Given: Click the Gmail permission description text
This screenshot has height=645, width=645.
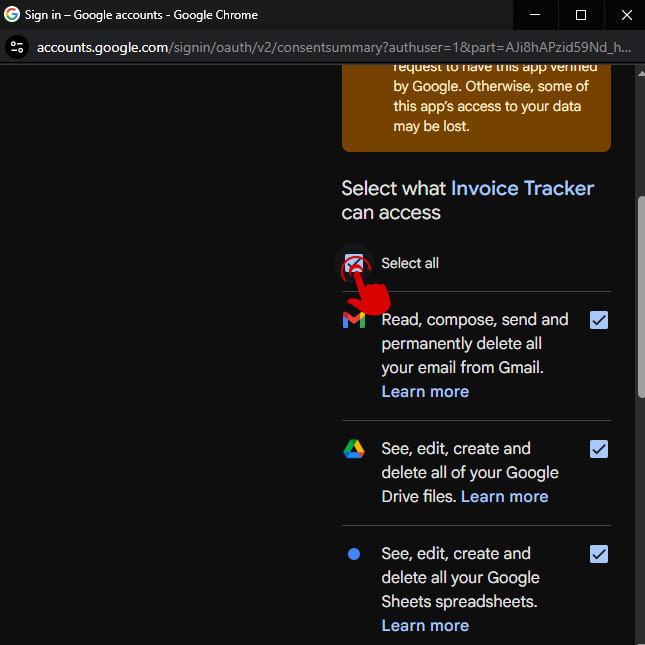Looking at the screenshot, I should [x=474, y=344].
